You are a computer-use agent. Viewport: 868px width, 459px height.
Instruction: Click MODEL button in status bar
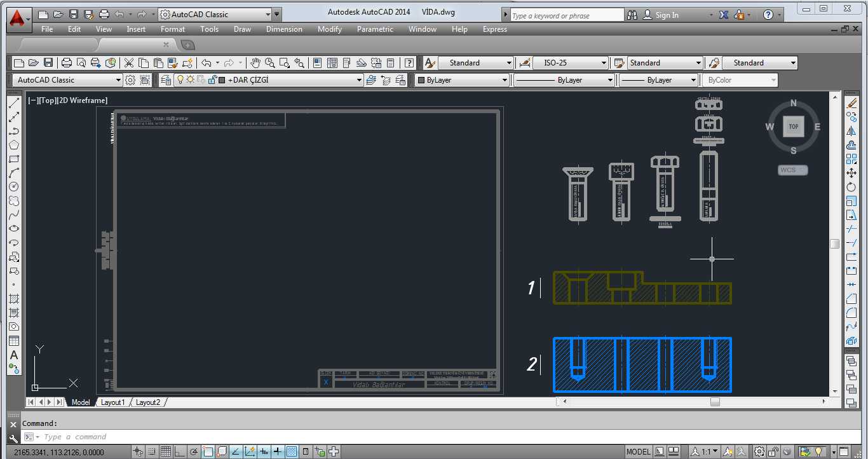(639, 452)
